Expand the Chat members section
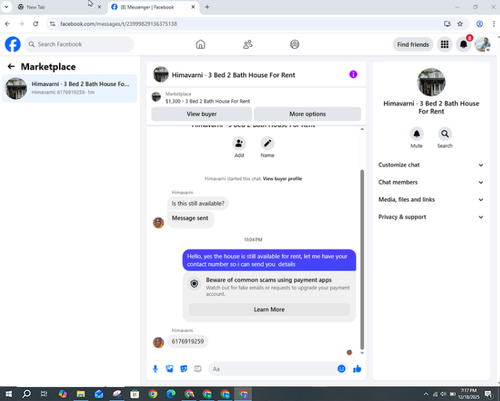The height and width of the screenshot is (401, 500). (x=431, y=182)
